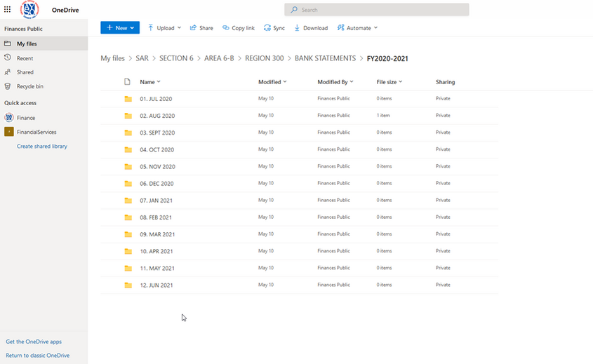Open the 01. JUL 2020 folder icon
593x364 pixels.
(128, 99)
